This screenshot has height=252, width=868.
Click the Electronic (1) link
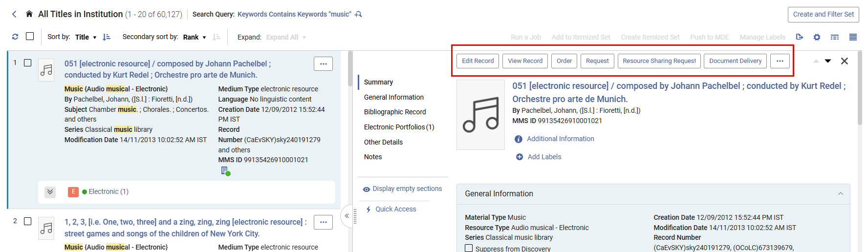(x=108, y=192)
